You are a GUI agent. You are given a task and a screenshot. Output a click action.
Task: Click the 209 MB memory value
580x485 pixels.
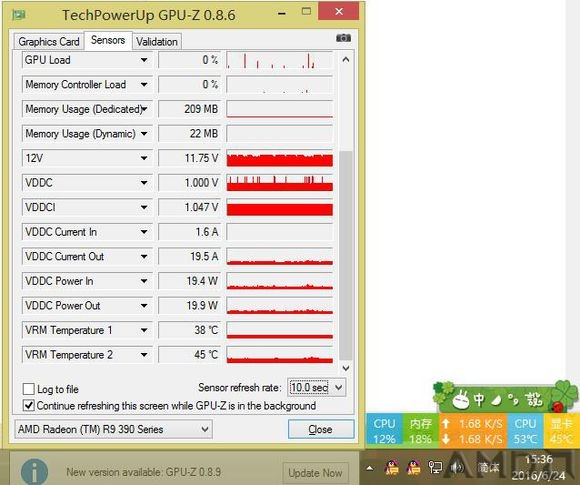tap(189, 109)
